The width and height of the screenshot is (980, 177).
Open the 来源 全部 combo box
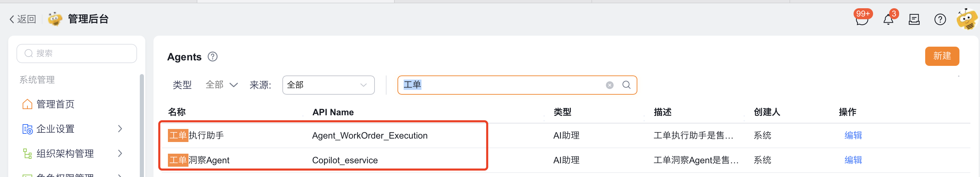(x=328, y=85)
